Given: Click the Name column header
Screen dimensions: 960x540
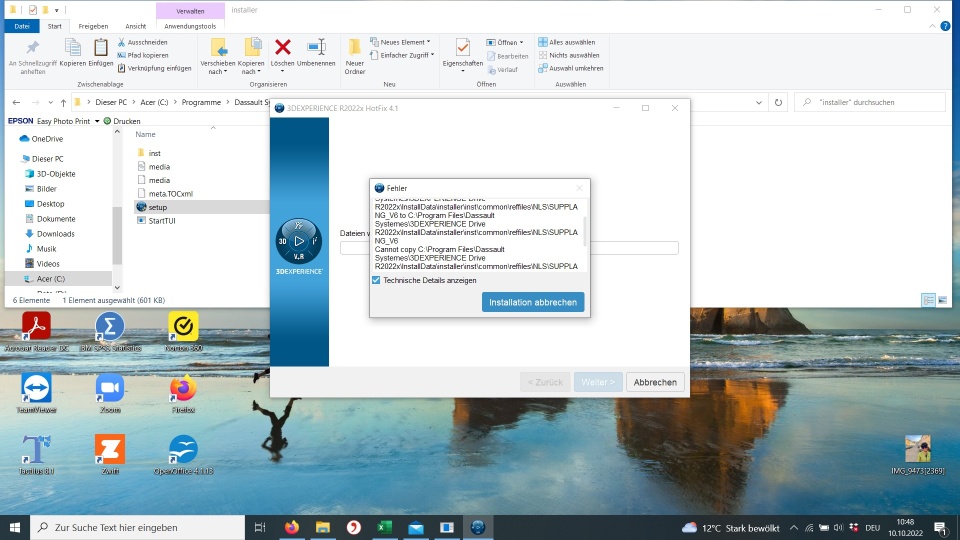Looking at the screenshot, I should 145,134.
